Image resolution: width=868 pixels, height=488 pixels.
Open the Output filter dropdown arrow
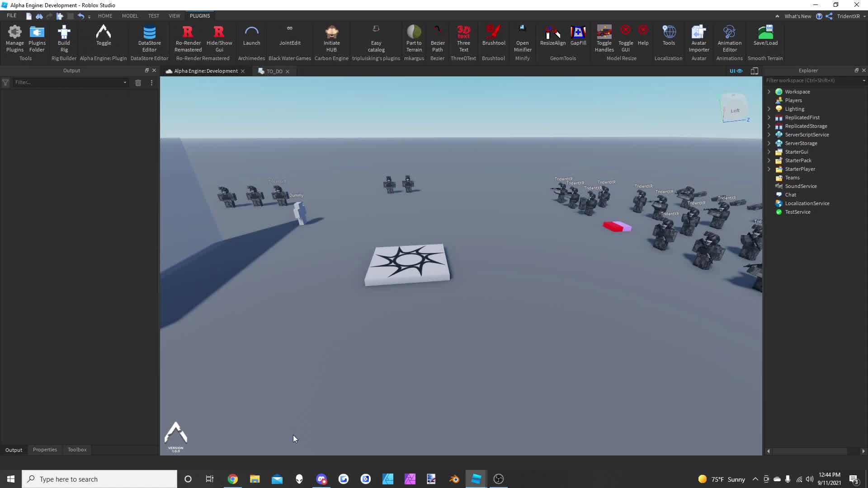coord(124,83)
